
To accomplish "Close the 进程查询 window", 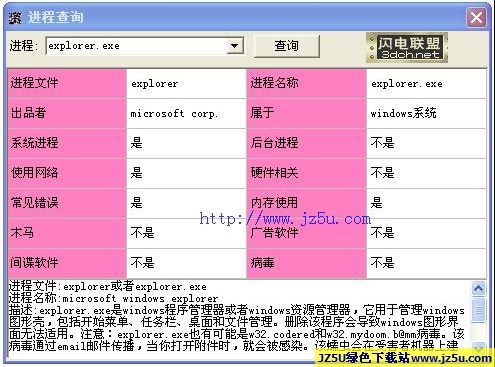I will point(476,17).
